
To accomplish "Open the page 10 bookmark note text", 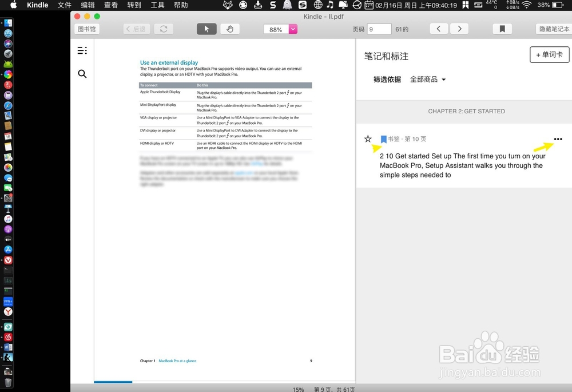I will point(463,165).
